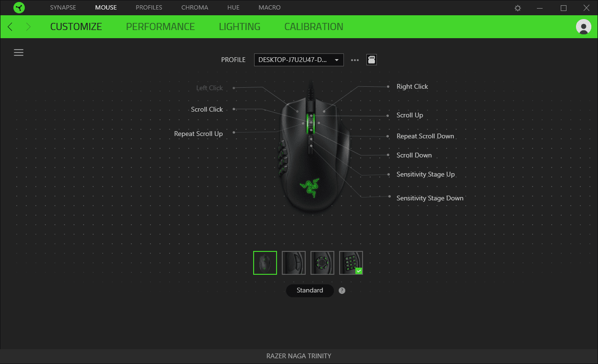598x364 pixels.
Task: Edit the Scroll Up assignment
Action: pyautogui.click(x=410, y=115)
